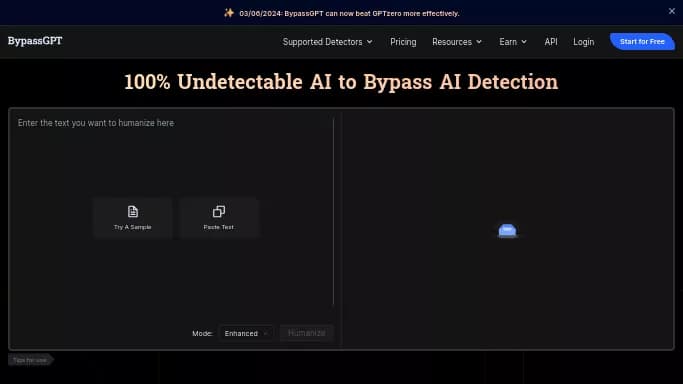Image resolution: width=683 pixels, height=384 pixels.
Task: Open the BypassGPT logo homepage
Action: point(35,41)
